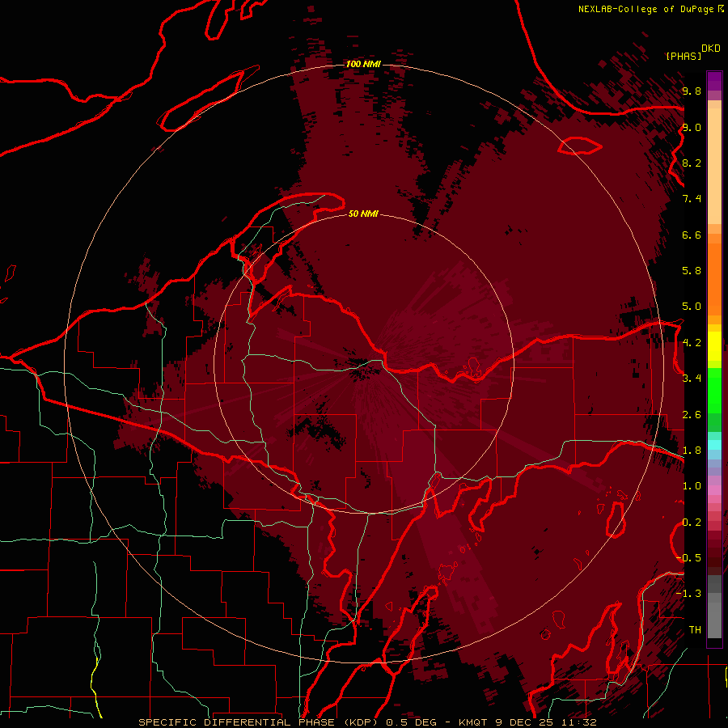
Task: Click the 7.4 scale value
Action: [x=692, y=199]
